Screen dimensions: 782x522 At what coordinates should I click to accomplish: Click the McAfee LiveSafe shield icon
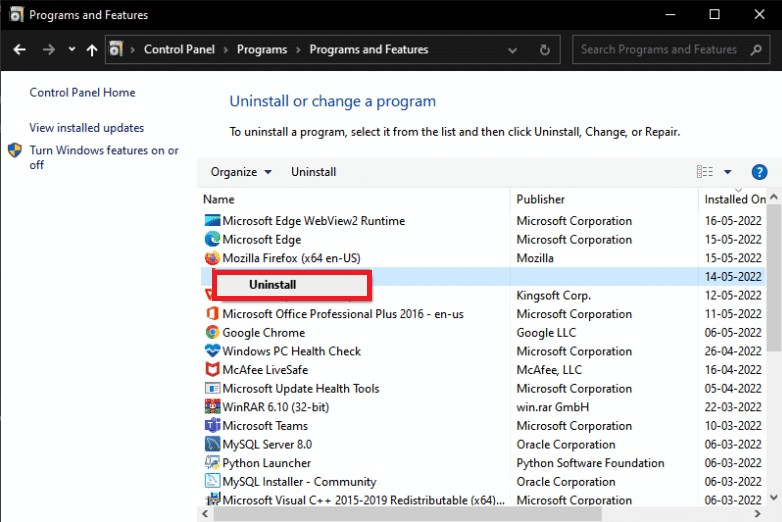[212, 369]
